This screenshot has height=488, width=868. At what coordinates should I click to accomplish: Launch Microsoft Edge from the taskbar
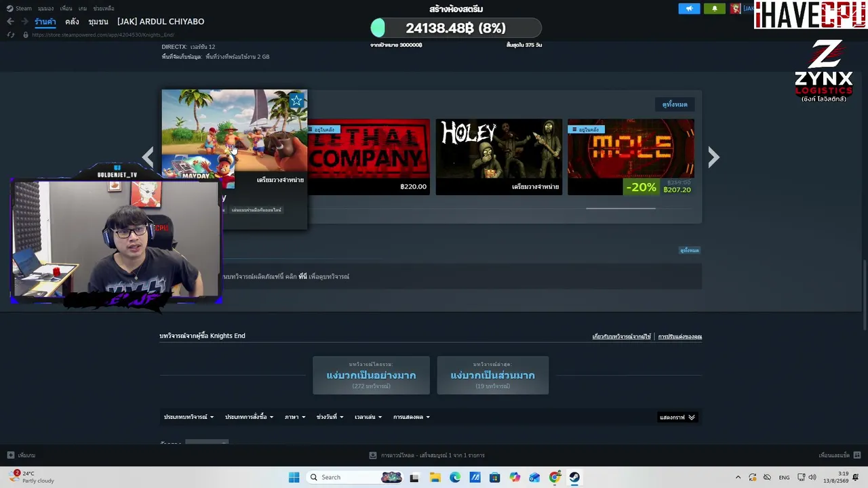455,477
